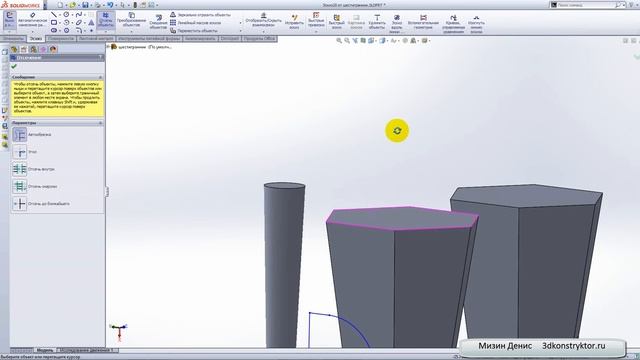This screenshot has width=640, height=360.
Task: Click Move Entities (Переместить объекты)
Action: coord(193,31)
